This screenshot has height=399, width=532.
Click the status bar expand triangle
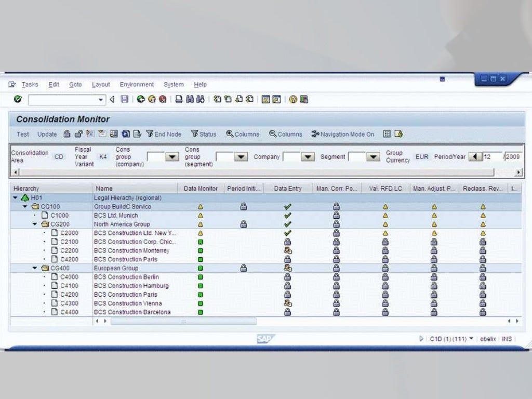click(421, 339)
